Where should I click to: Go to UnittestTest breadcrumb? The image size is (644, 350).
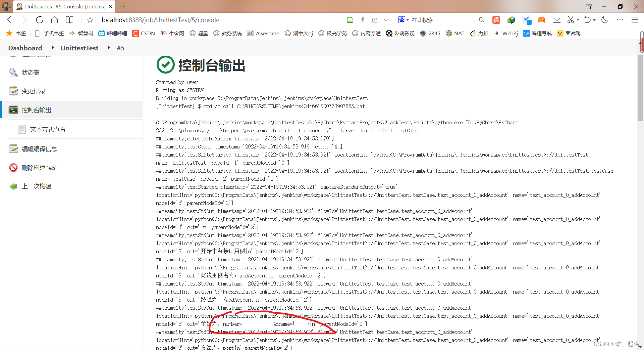[x=79, y=48]
